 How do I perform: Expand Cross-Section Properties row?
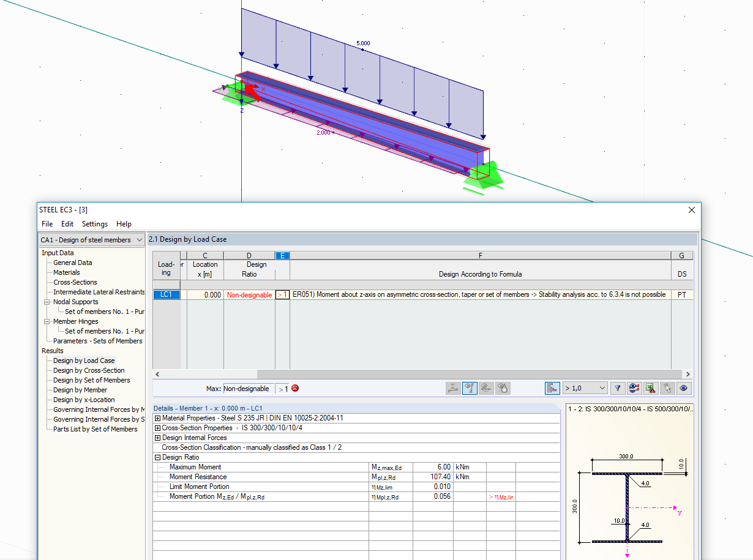(157, 428)
